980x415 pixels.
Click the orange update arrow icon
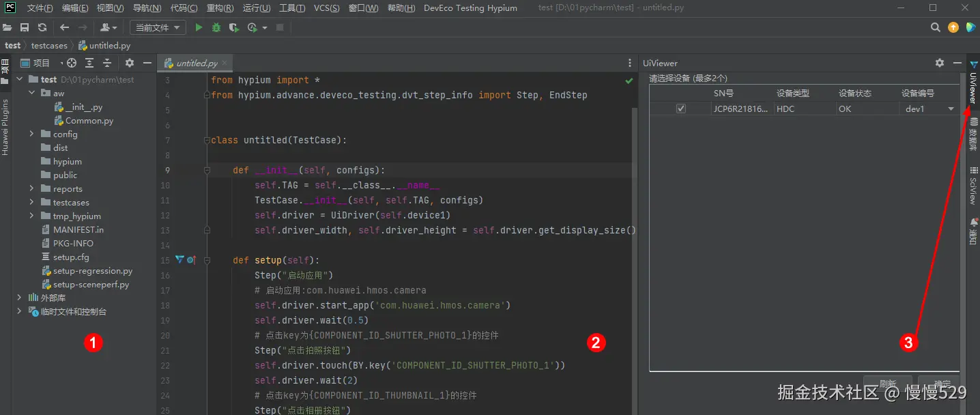953,27
